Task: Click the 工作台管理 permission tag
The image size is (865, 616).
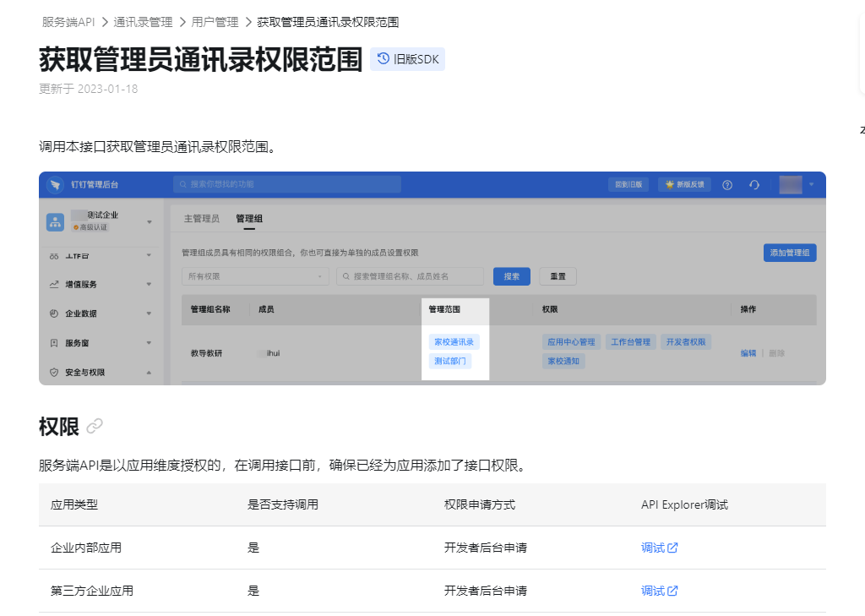Action: click(x=630, y=342)
